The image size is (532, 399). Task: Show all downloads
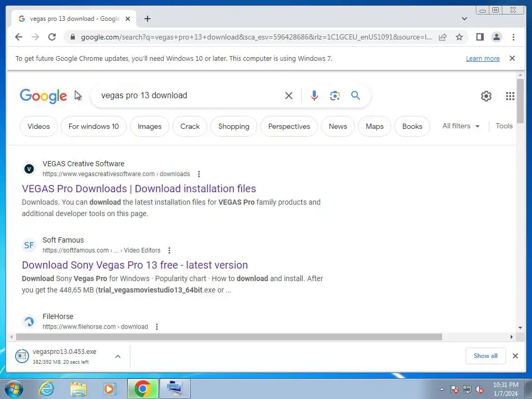pyautogui.click(x=486, y=356)
